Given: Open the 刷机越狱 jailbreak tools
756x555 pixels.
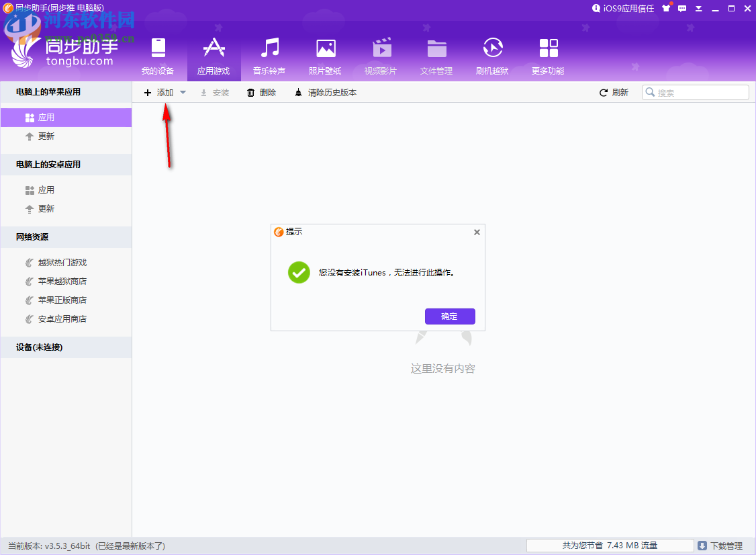Looking at the screenshot, I should coord(492,54).
